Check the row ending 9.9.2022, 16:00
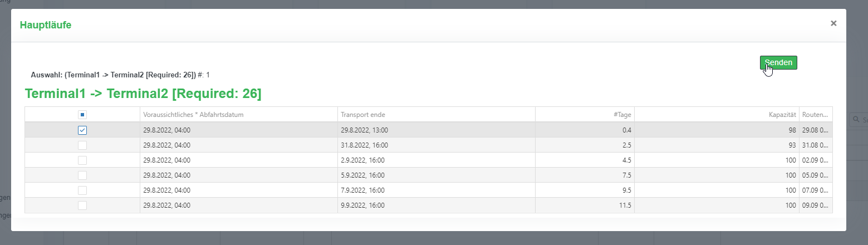This screenshot has height=245, width=868. tap(82, 205)
